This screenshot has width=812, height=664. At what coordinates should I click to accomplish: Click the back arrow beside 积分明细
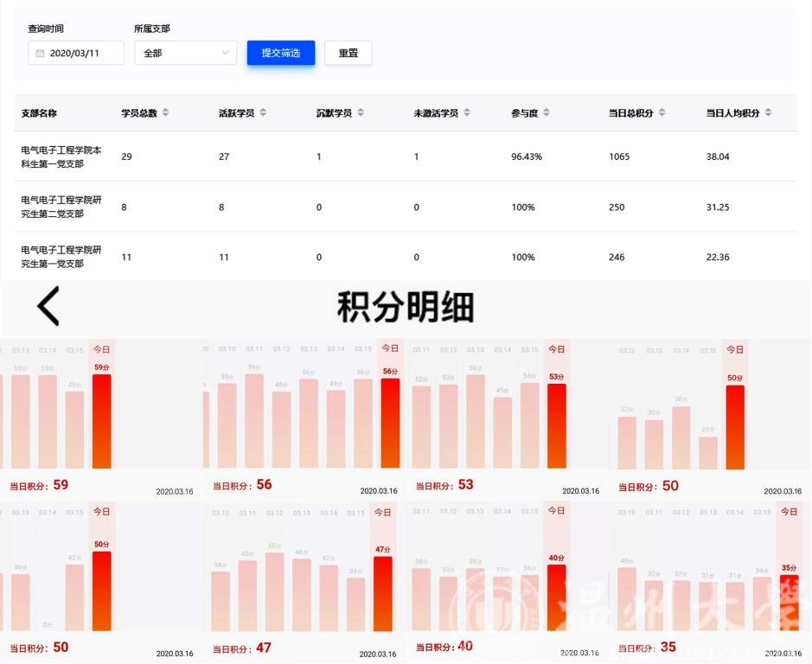[48, 306]
